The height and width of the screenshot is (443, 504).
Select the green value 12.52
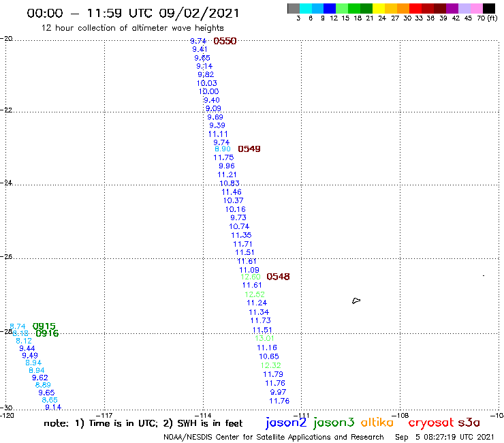tap(255, 294)
